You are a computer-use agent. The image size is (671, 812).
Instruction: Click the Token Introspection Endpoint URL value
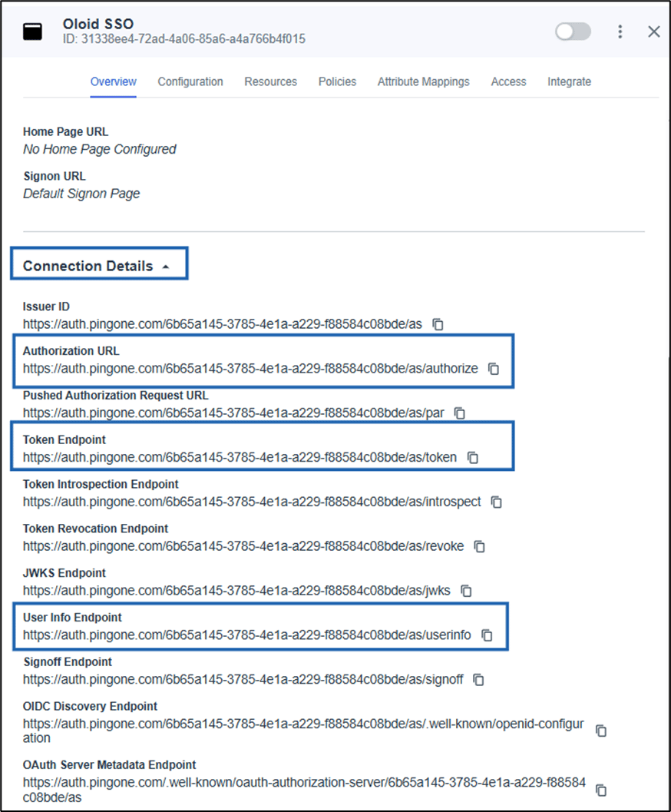252,502
